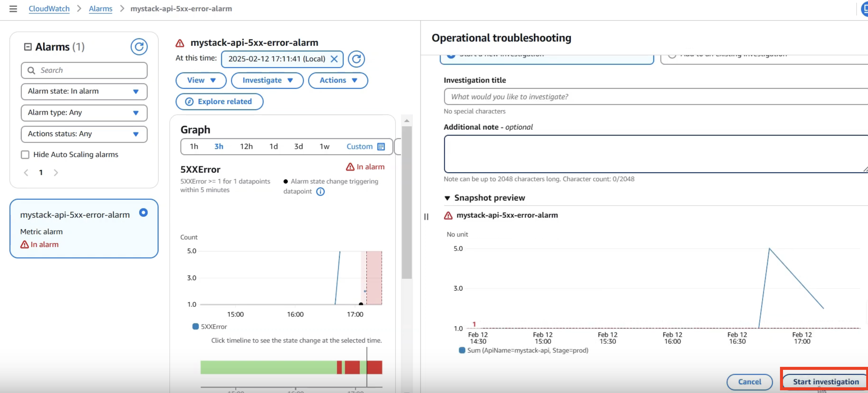Image resolution: width=868 pixels, height=393 pixels.
Task: Click info icon beside triggering datapoint
Action: [320, 191]
